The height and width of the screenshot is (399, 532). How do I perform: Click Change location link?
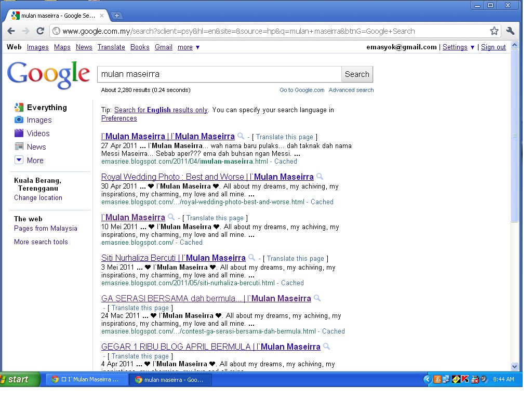[x=38, y=198]
